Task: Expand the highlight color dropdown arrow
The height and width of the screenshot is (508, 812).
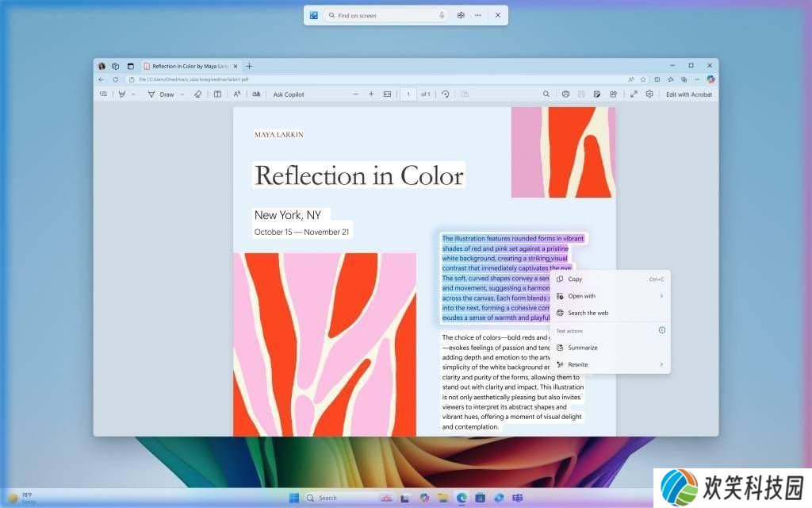Action: coord(133,95)
